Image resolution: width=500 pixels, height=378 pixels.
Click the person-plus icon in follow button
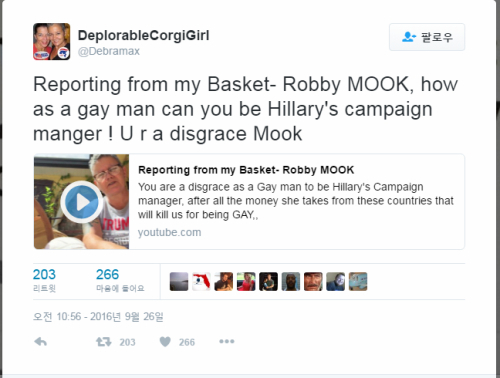(409, 37)
